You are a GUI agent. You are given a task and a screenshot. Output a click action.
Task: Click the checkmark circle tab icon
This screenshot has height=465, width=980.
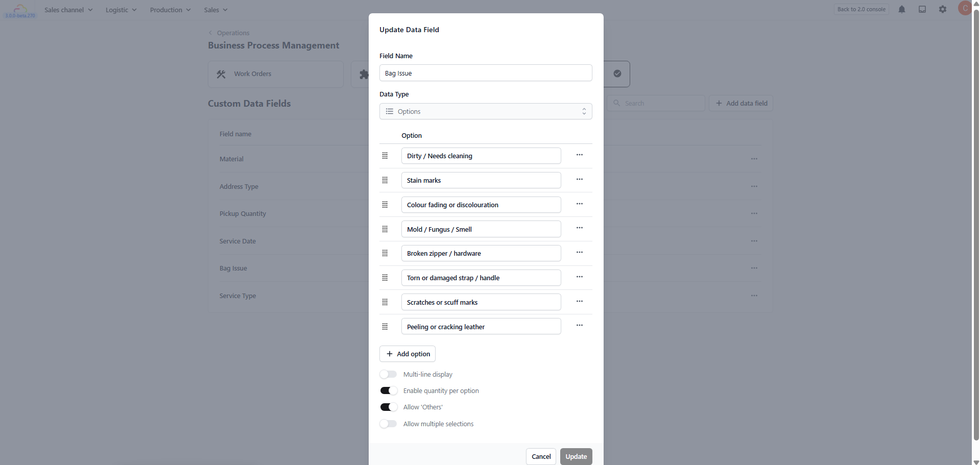click(617, 74)
